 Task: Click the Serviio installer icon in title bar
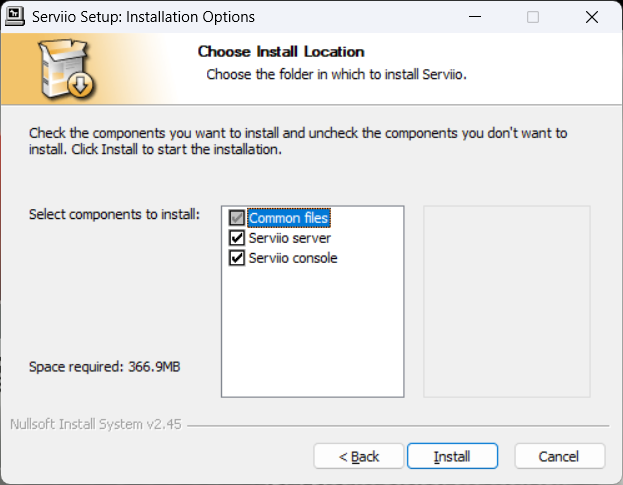(x=15, y=17)
